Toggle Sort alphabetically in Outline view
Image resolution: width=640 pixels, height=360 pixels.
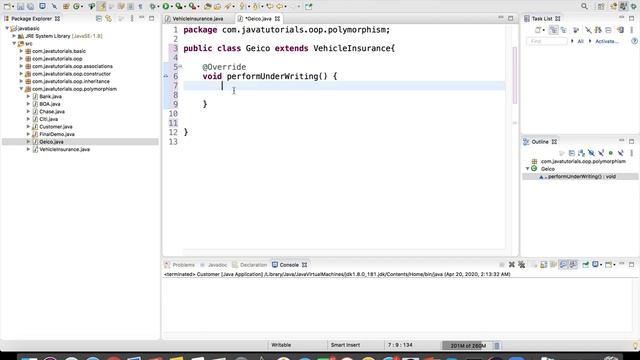pyautogui.click(x=581, y=153)
